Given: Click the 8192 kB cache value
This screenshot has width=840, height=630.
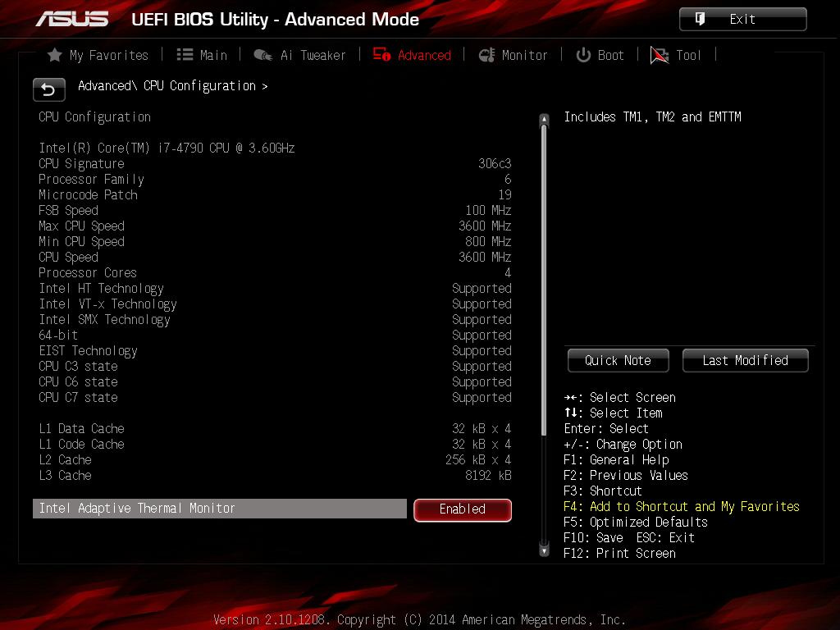Looking at the screenshot, I should click(x=488, y=475).
